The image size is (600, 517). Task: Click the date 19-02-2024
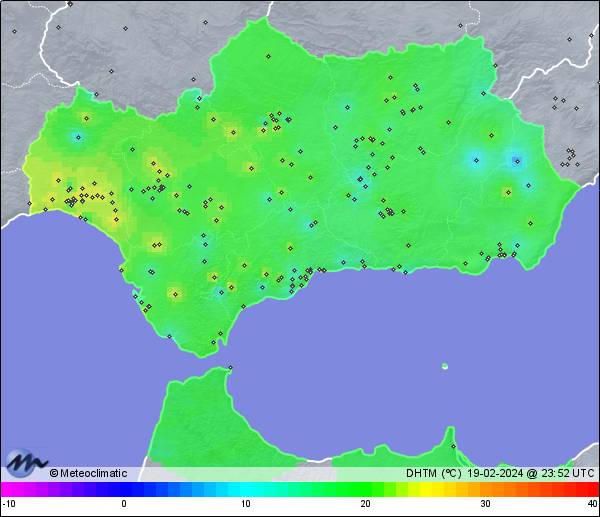click(x=495, y=473)
